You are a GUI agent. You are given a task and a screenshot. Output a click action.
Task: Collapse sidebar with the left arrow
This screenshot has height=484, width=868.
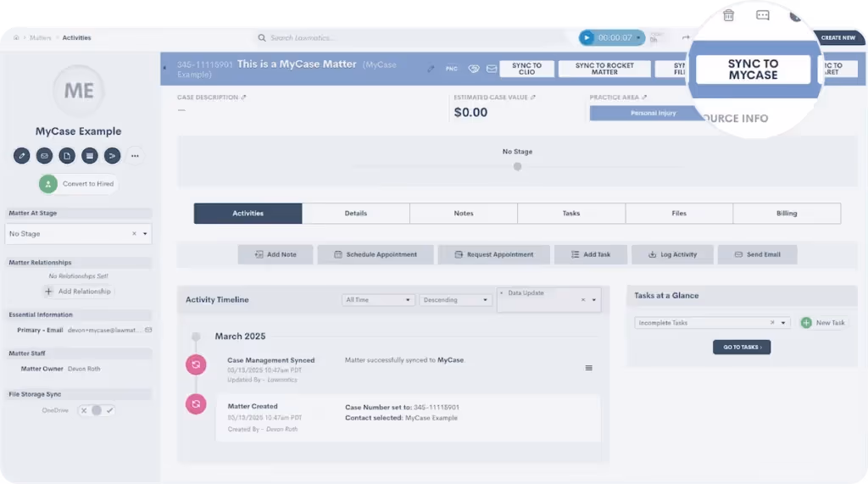tap(164, 68)
